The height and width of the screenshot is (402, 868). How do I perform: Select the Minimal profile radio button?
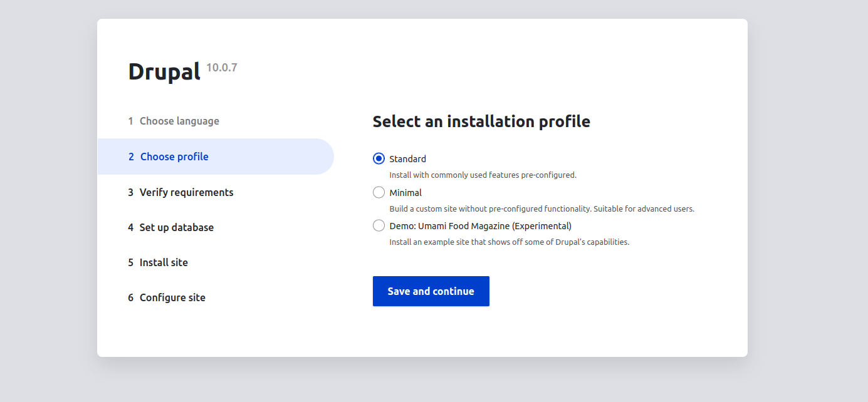pyautogui.click(x=379, y=192)
